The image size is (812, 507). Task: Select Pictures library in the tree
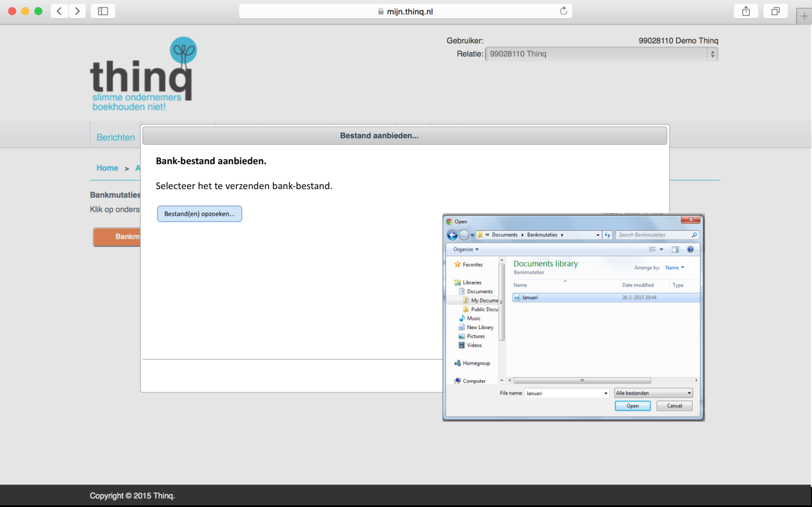[x=471, y=336]
